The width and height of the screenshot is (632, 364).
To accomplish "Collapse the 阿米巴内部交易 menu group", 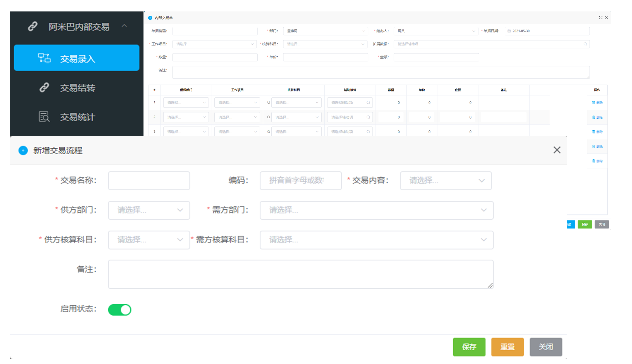I will point(124,26).
